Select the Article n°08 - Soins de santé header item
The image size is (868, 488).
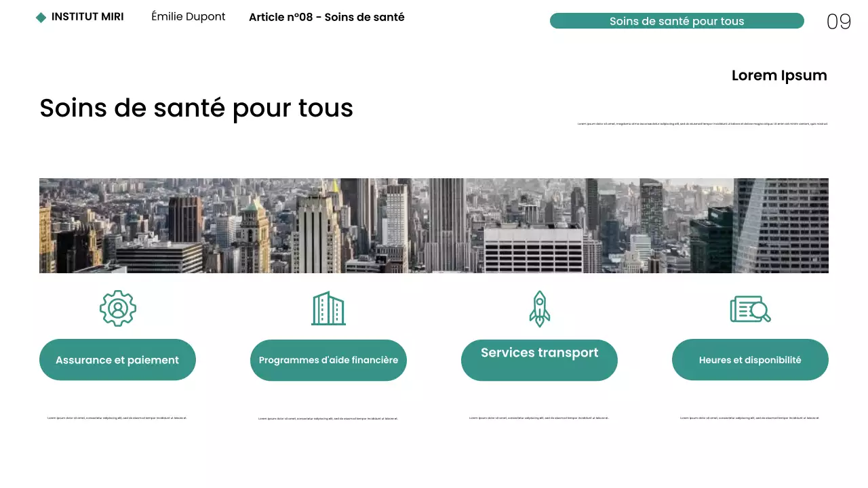pyautogui.click(x=327, y=17)
